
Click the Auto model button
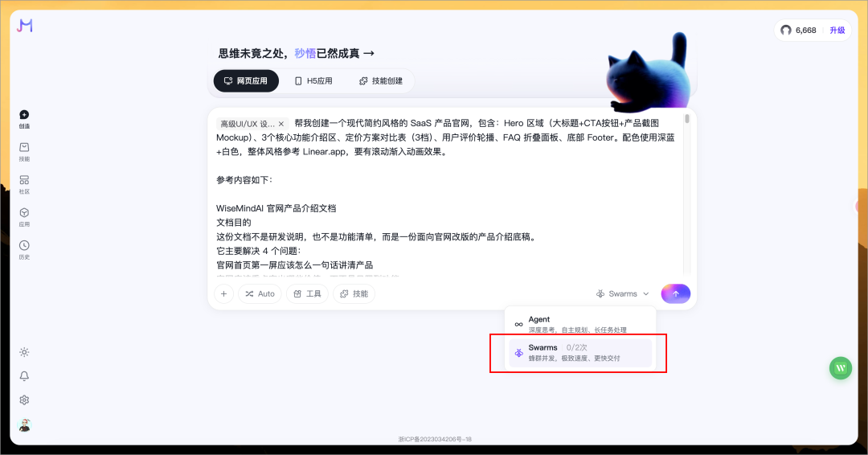pyautogui.click(x=260, y=293)
